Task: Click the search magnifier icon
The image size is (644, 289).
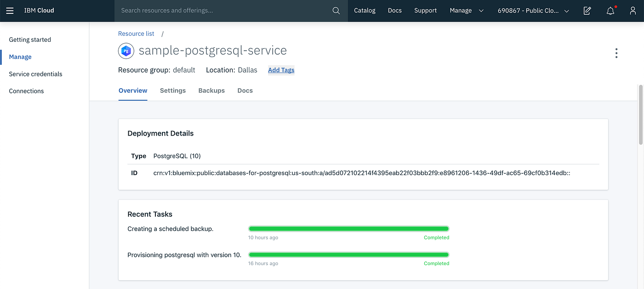Action: (x=336, y=11)
